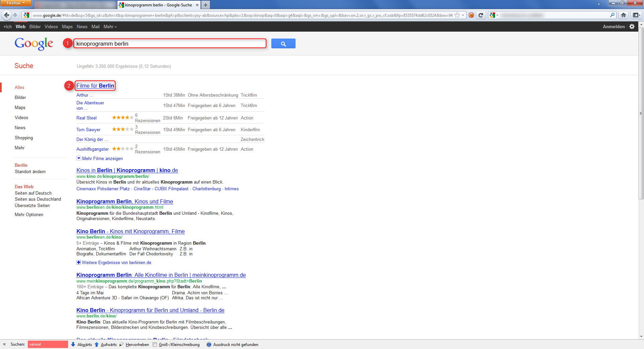Click the blue Google search magnifier button
The image size is (644, 349).
coord(283,44)
